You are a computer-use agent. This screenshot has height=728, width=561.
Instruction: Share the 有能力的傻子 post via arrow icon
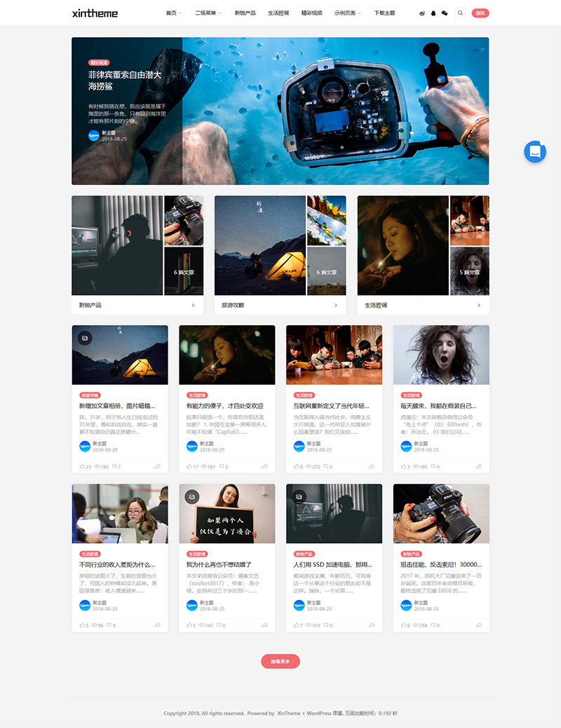pyautogui.click(x=264, y=466)
